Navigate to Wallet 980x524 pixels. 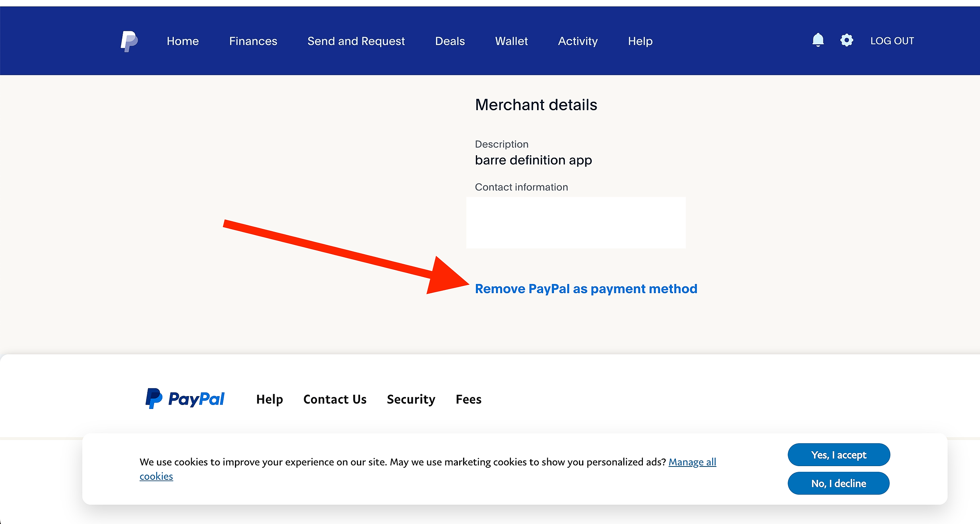pyautogui.click(x=511, y=41)
